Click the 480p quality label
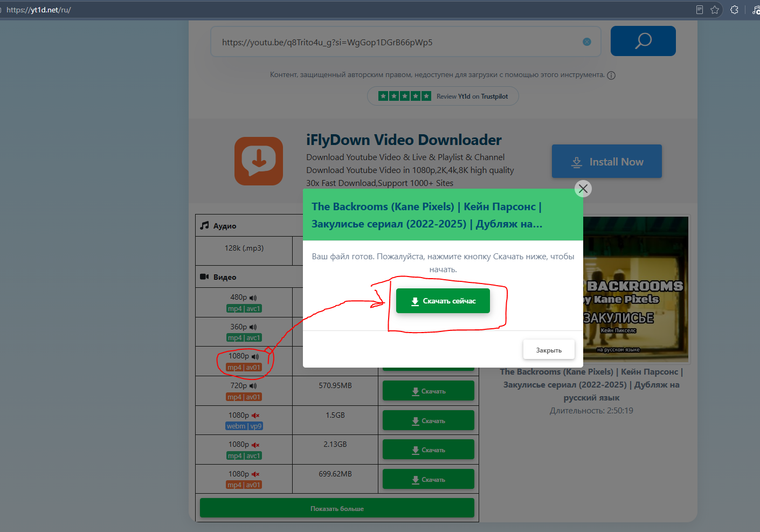 coord(239,297)
